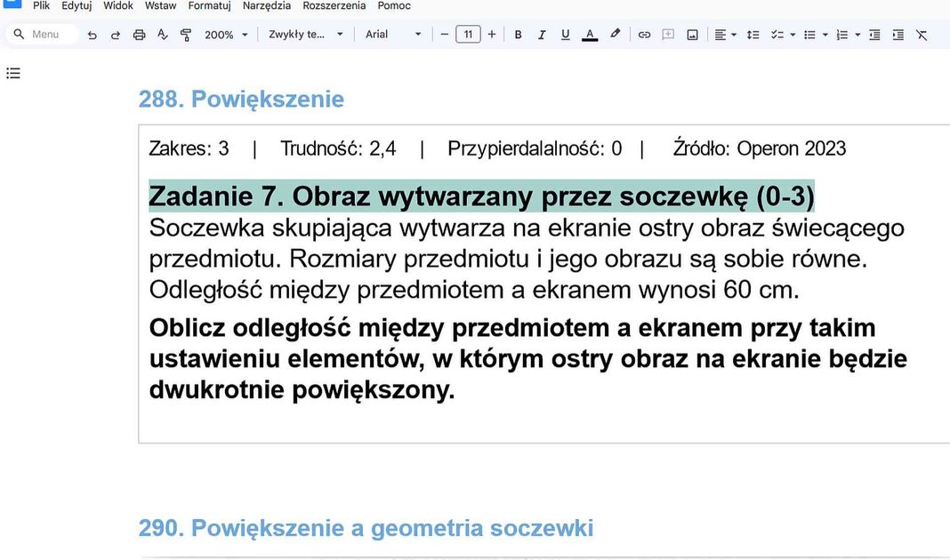Click the font size field showing 11

click(x=468, y=34)
